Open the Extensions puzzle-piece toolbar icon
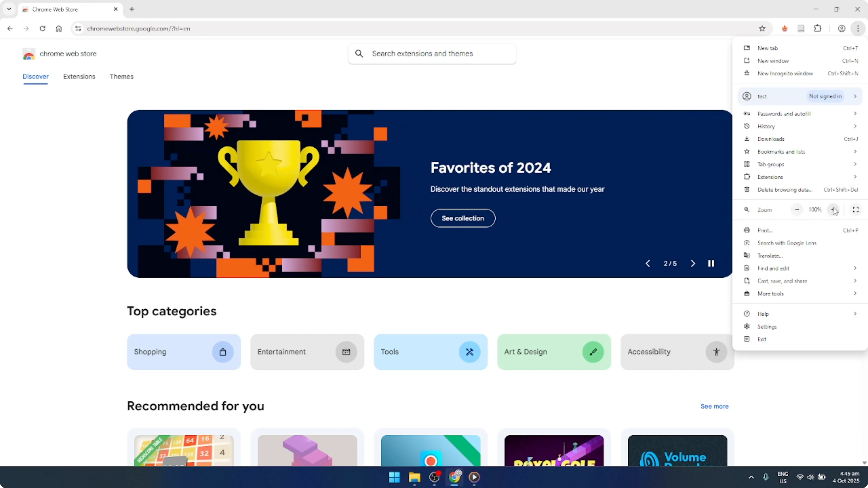 tap(818, 29)
